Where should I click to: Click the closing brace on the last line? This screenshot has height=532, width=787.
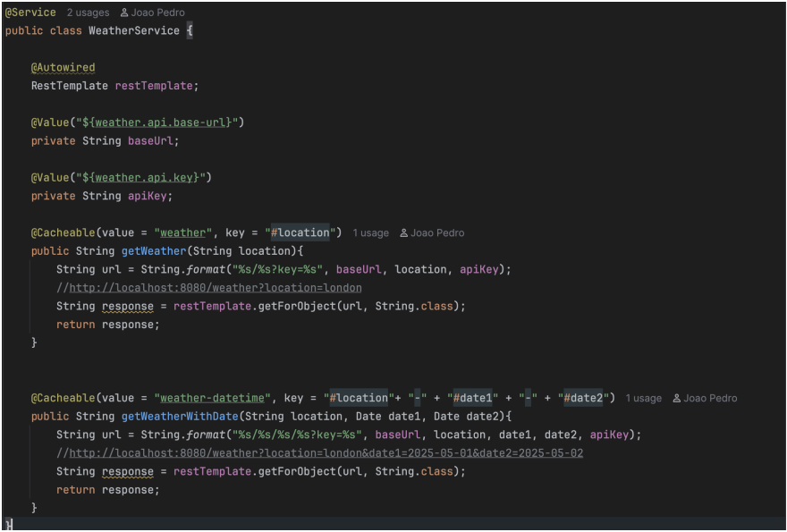(x=8, y=525)
